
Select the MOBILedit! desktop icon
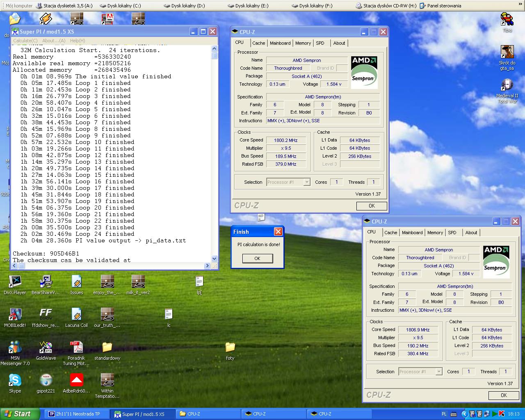(15, 317)
